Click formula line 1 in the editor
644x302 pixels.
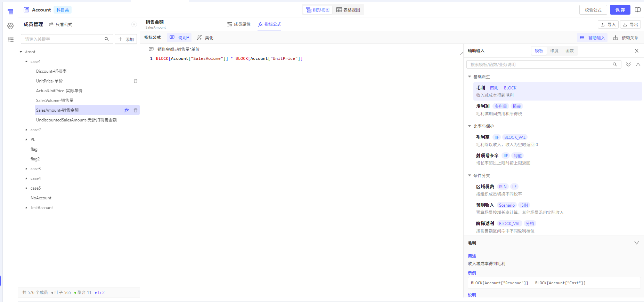click(229, 58)
